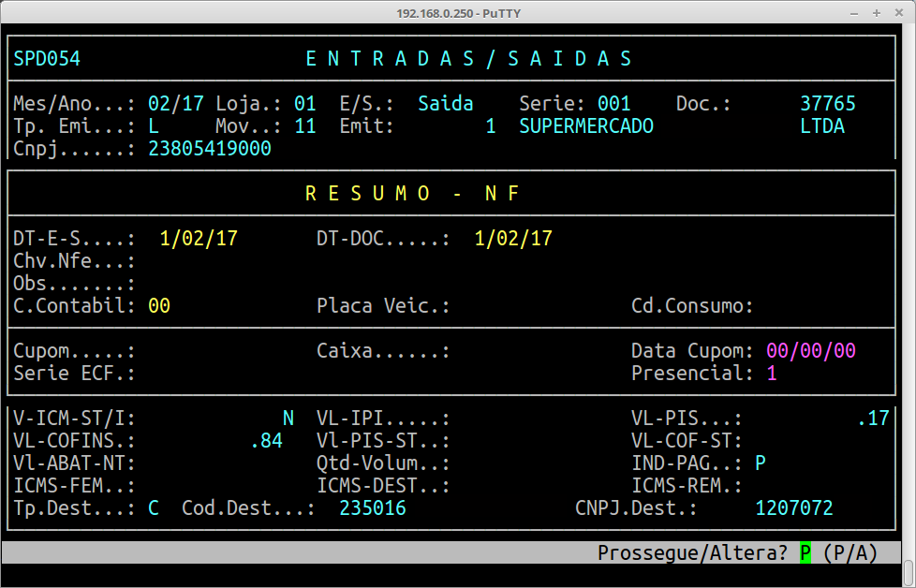This screenshot has width=916, height=588.
Task: Maximize the PuTTY window
Action: tap(877, 13)
